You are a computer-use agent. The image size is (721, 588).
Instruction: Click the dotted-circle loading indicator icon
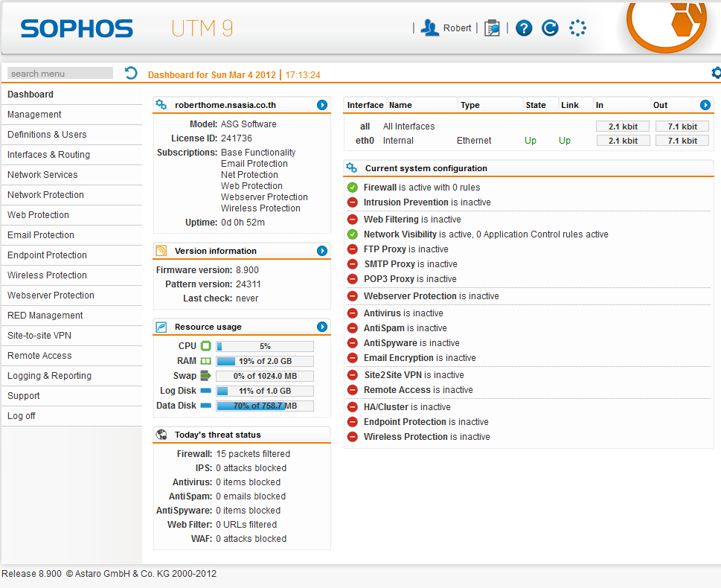(577, 28)
